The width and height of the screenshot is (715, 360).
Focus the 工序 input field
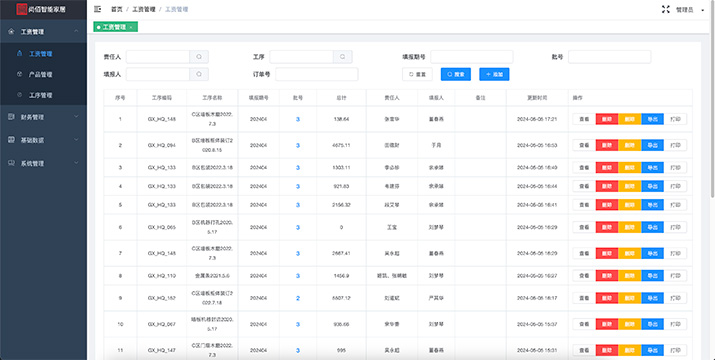301,57
